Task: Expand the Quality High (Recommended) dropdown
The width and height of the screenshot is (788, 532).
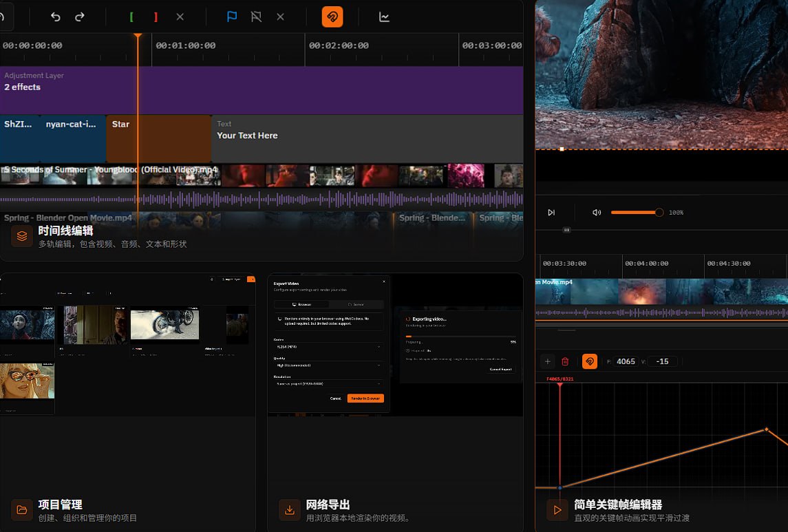Action: click(x=328, y=365)
